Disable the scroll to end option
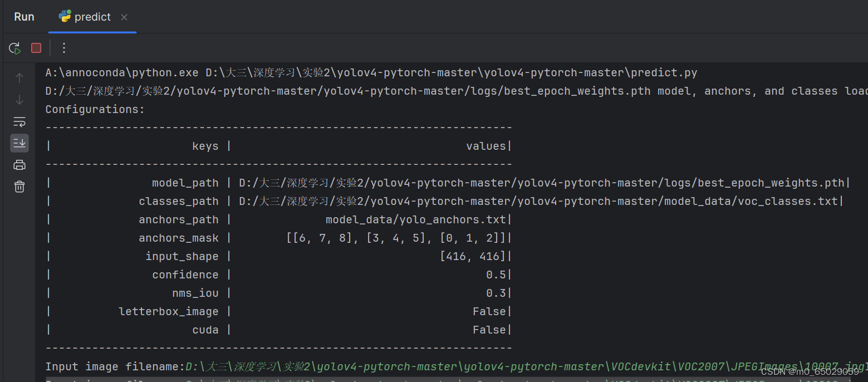This screenshot has height=382, width=868. (19, 143)
